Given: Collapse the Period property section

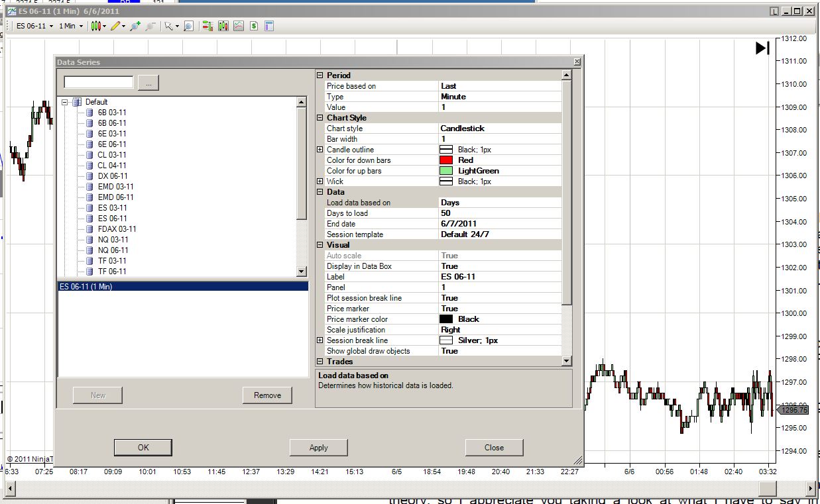Looking at the screenshot, I should (320, 76).
